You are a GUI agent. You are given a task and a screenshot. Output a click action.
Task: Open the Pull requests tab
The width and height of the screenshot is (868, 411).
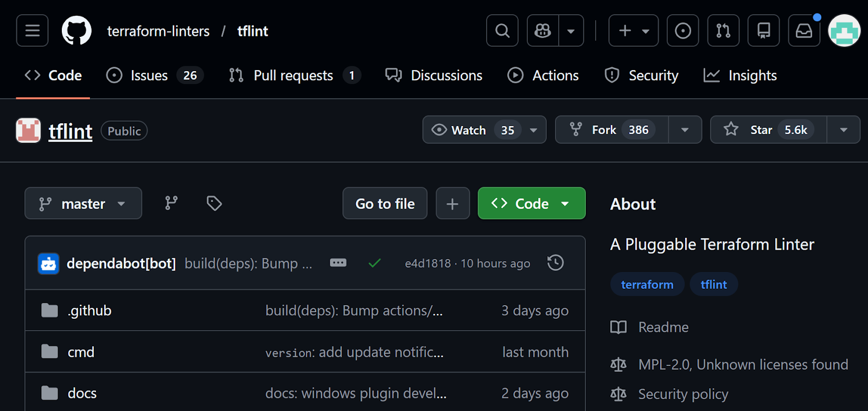pyautogui.click(x=295, y=75)
